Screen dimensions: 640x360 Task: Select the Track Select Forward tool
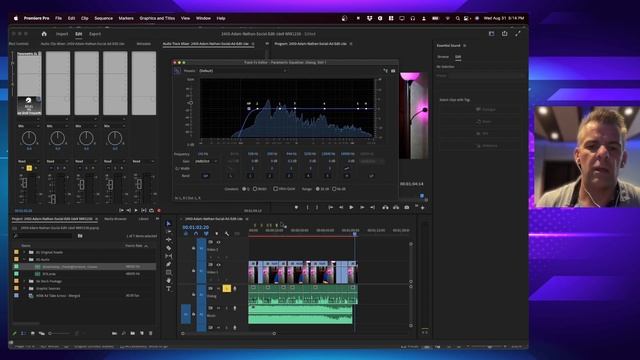pos(168,232)
